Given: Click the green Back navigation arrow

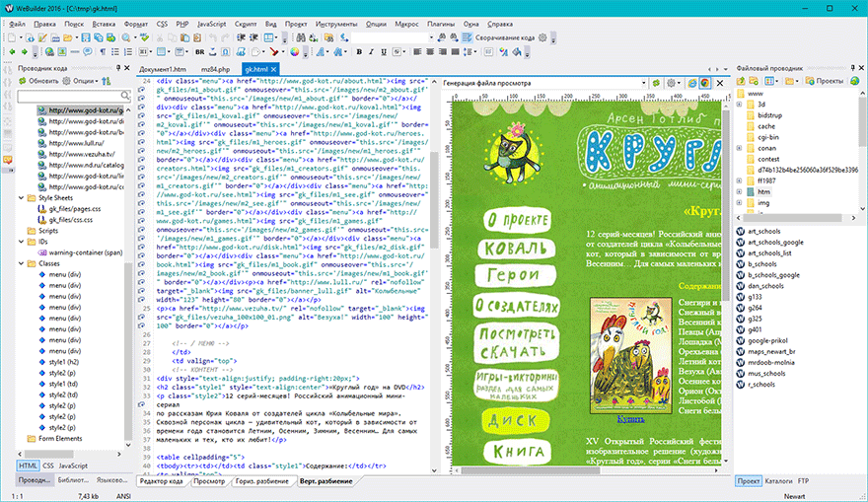Looking at the screenshot, I should 12,52.
